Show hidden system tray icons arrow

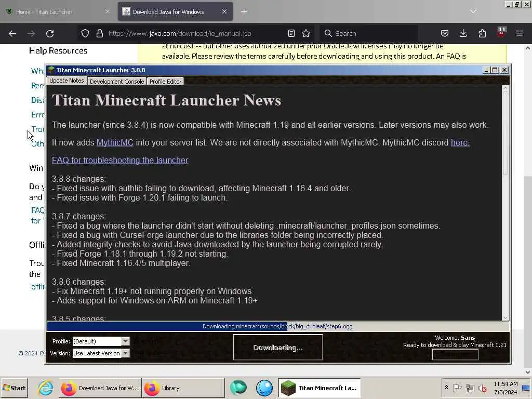click(446, 388)
